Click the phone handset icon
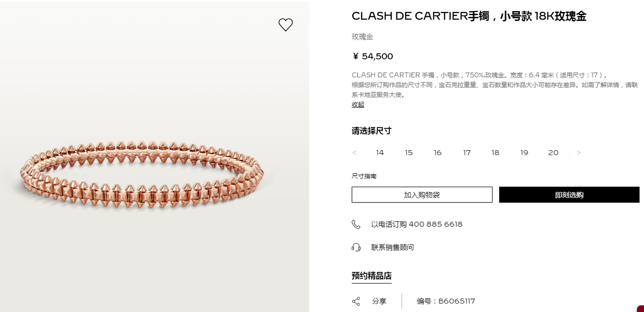 coord(356,224)
